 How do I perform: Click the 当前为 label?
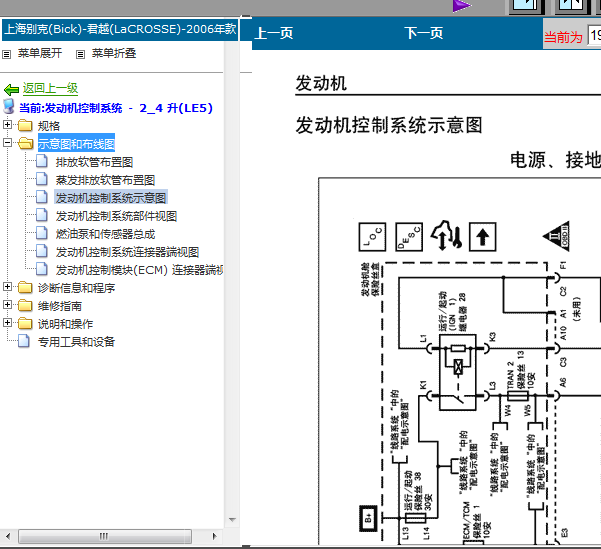563,37
